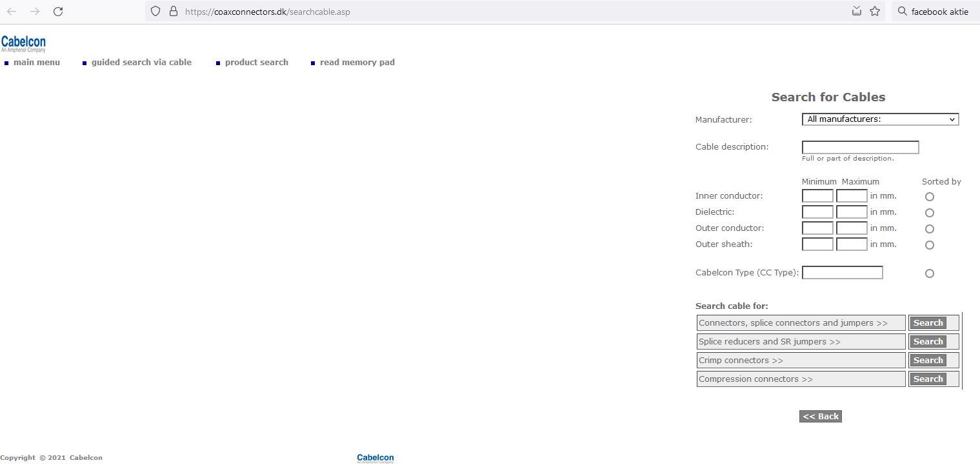Screen dimensions: 980x476
Task: Select sort by Outer sheath radio button
Action: pos(930,245)
